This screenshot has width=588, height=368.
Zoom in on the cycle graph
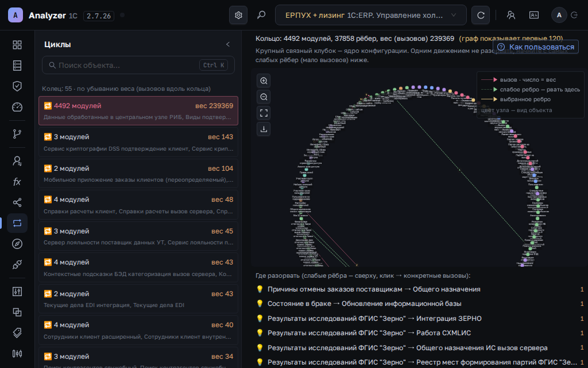(x=264, y=80)
